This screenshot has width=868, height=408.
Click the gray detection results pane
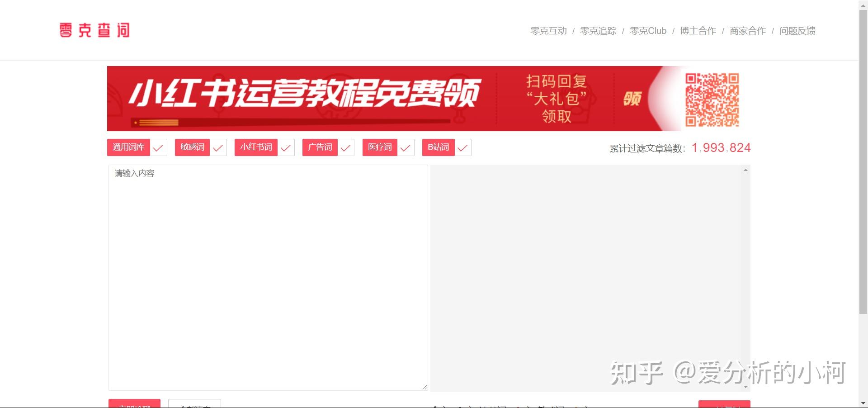tap(590, 278)
